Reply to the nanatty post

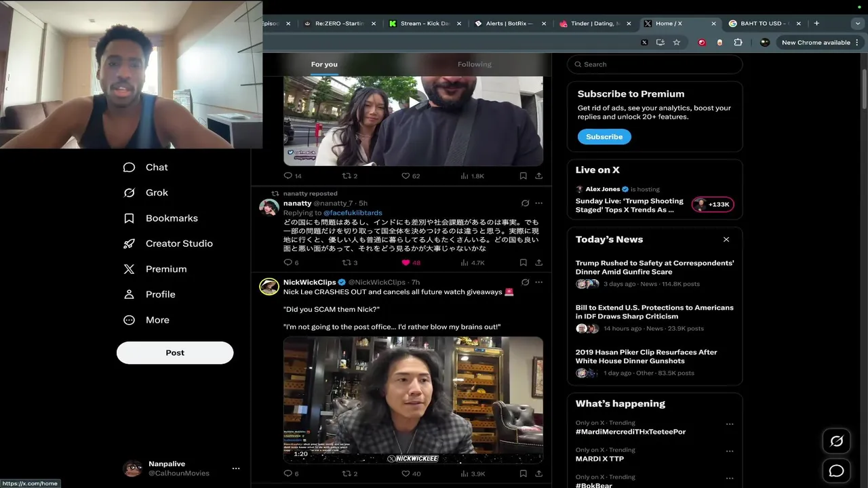click(x=291, y=262)
